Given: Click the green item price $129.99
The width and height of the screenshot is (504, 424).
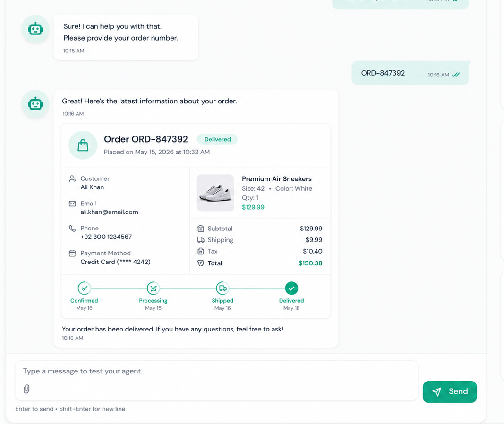Looking at the screenshot, I should tap(253, 207).
